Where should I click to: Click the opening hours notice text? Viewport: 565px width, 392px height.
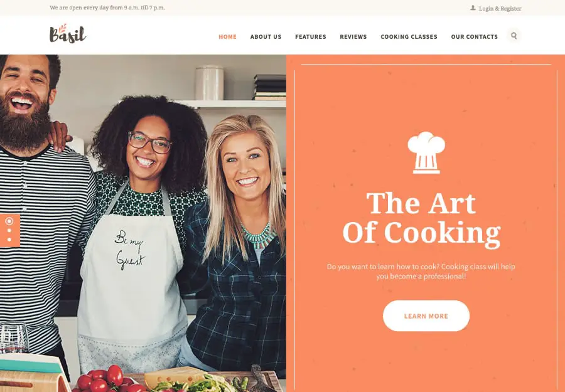(107, 8)
